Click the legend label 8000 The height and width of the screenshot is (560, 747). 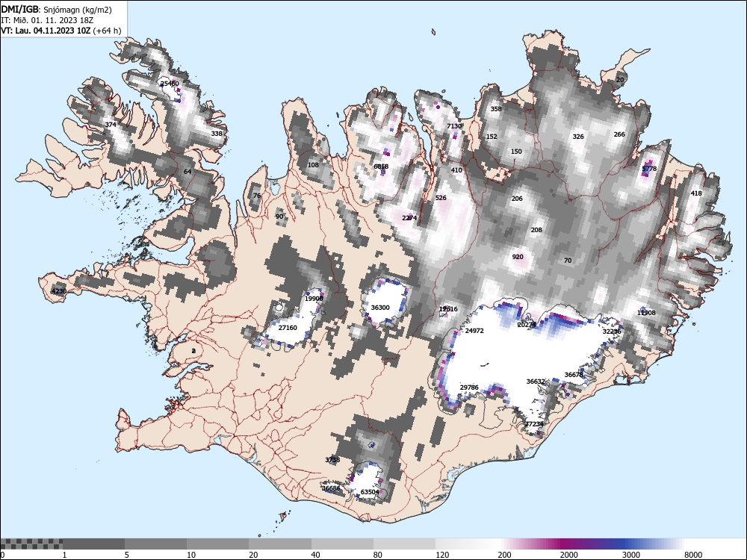coord(693,554)
